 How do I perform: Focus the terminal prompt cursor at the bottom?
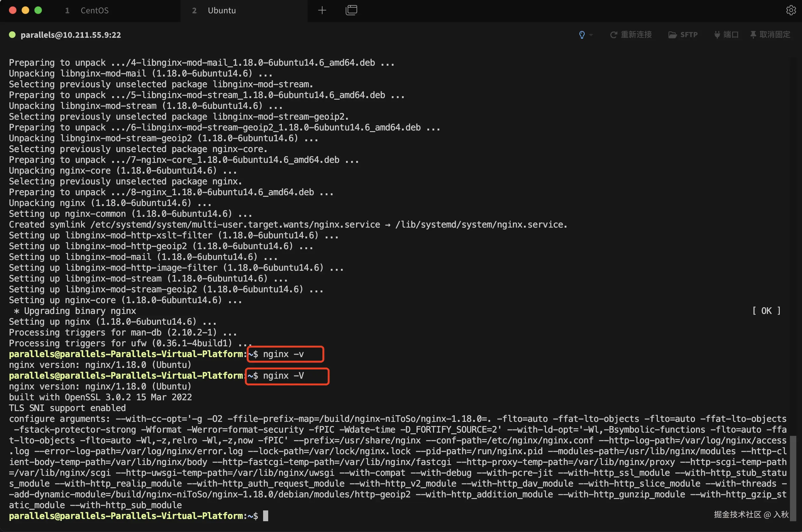[x=266, y=516]
